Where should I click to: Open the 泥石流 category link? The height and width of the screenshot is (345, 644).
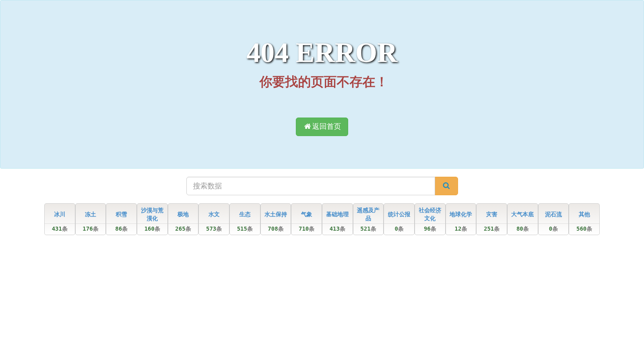(553, 214)
